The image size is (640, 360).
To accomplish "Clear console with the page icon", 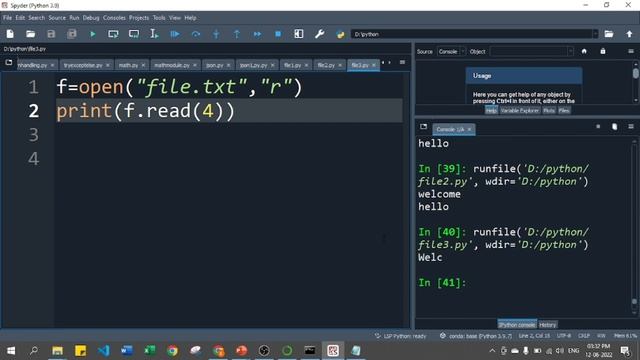I will click(x=615, y=127).
